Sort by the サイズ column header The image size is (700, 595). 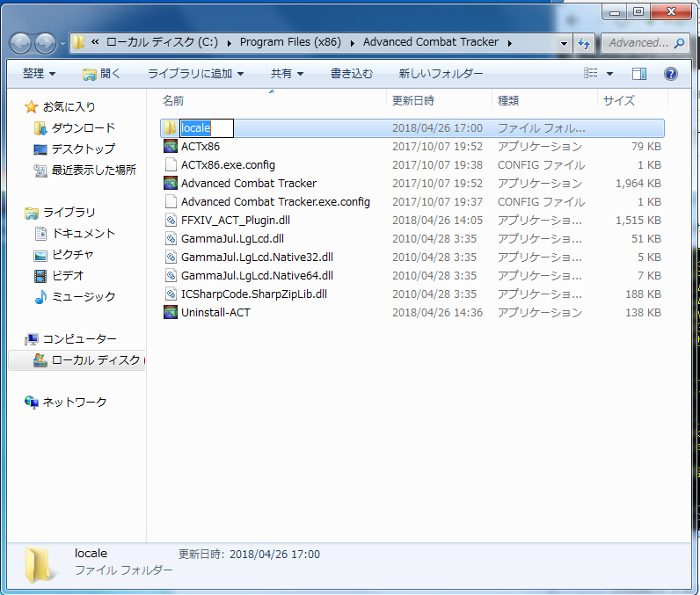(x=632, y=100)
